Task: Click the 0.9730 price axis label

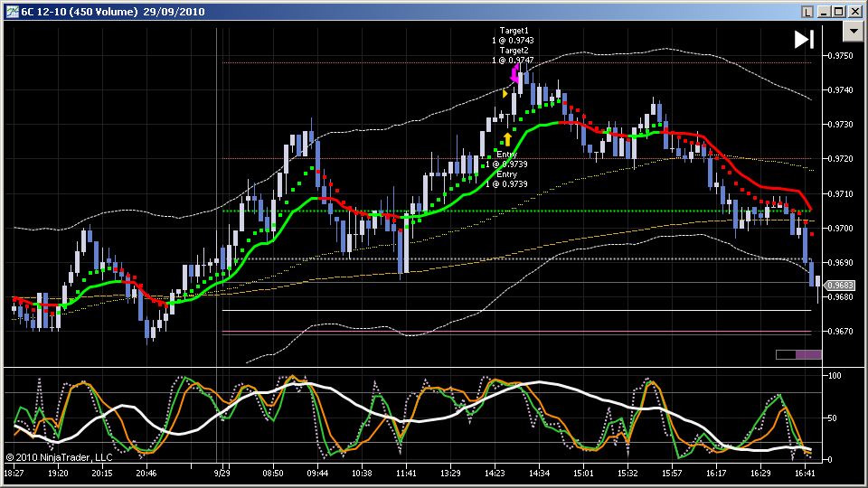Action: [x=840, y=125]
